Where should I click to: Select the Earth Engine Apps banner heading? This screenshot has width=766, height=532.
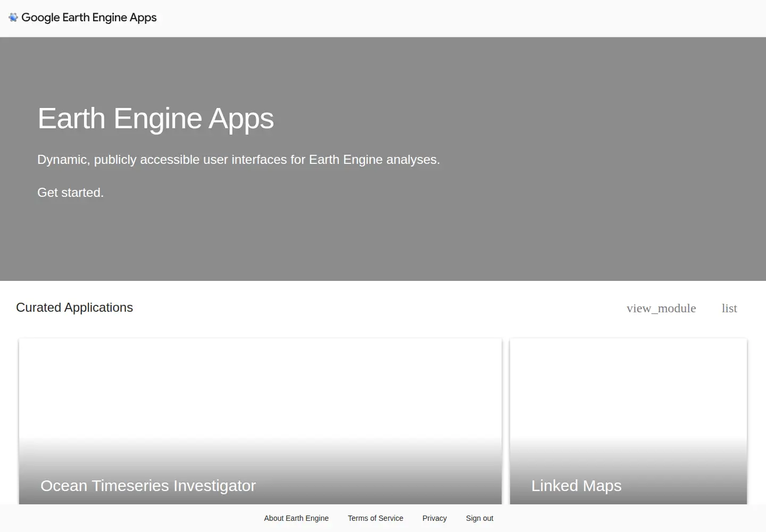(156, 118)
